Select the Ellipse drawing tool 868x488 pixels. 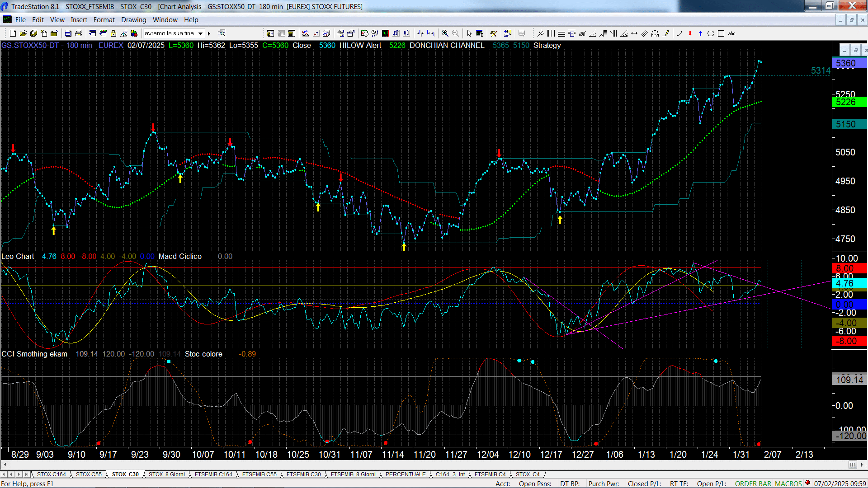pos(711,33)
